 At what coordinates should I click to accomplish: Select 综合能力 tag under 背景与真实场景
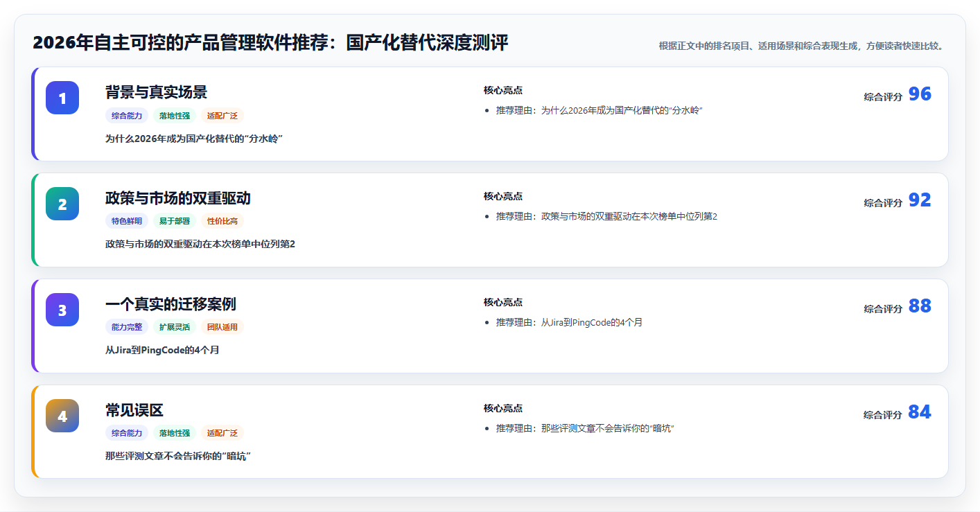(x=127, y=116)
